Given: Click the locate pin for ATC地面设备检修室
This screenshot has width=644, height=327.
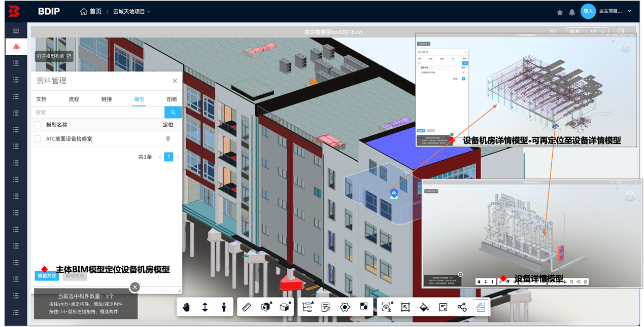Looking at the screenshot, I should [168, 139].
